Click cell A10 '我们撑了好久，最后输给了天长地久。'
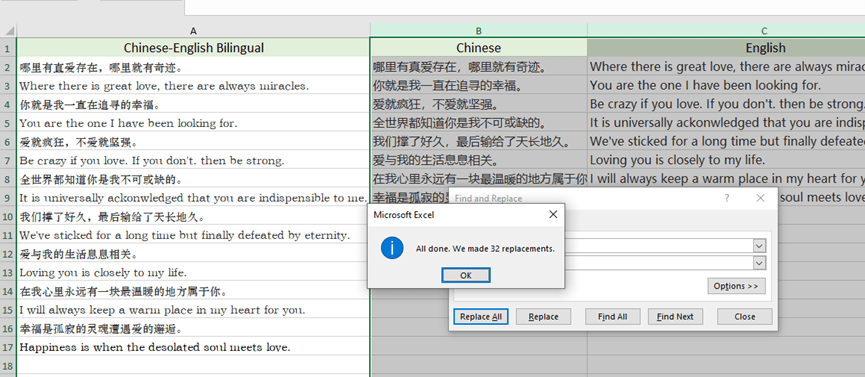This screenshot has width=865, height=377. click(x=193, y=217)
